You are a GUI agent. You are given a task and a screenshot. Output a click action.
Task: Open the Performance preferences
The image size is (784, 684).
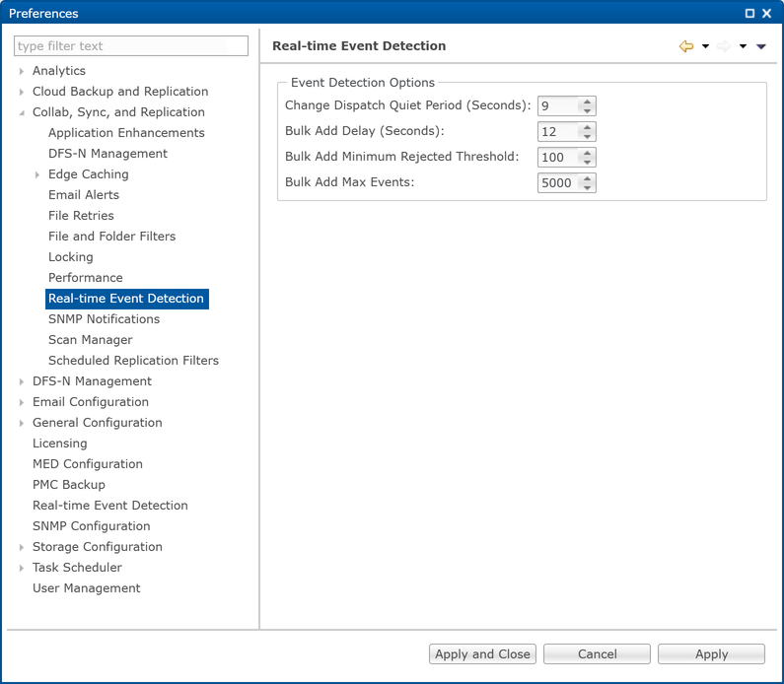pyautogui.click(x=86, y=278)
